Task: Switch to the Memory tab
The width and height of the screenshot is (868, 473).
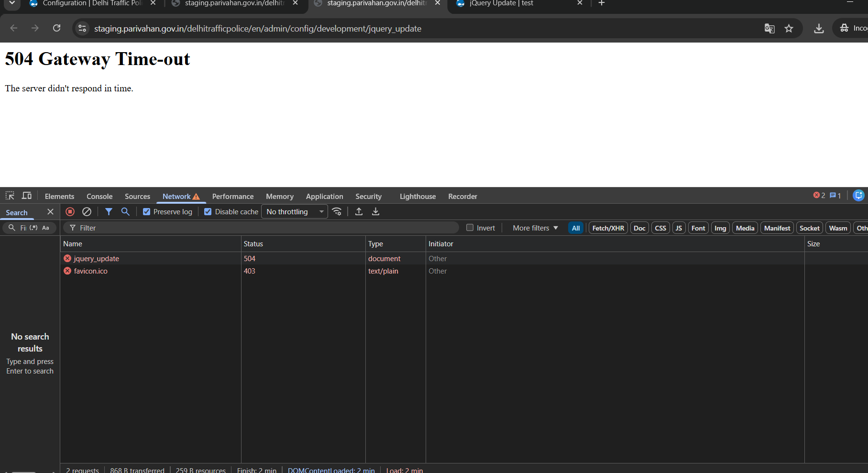Action: (280, 197)
